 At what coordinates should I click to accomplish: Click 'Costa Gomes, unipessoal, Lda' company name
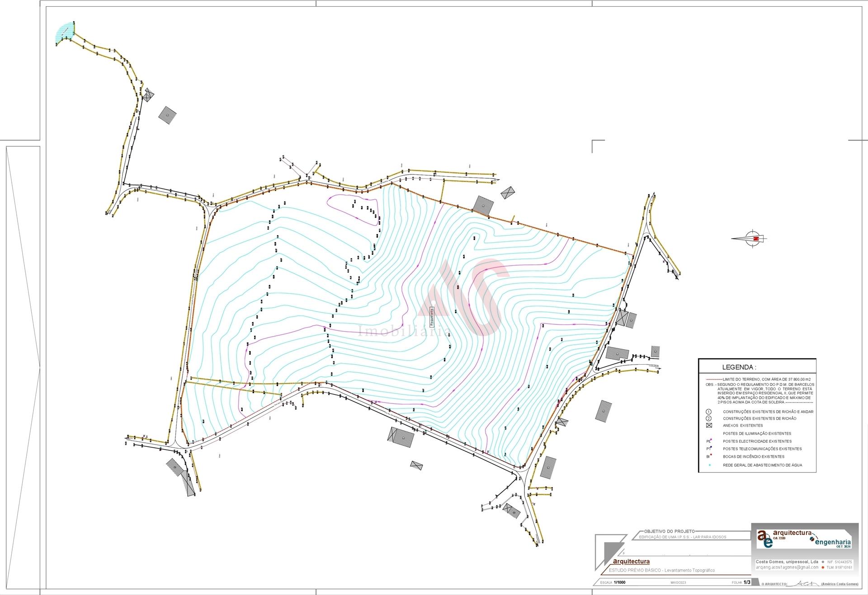click(x=787, y=562)
